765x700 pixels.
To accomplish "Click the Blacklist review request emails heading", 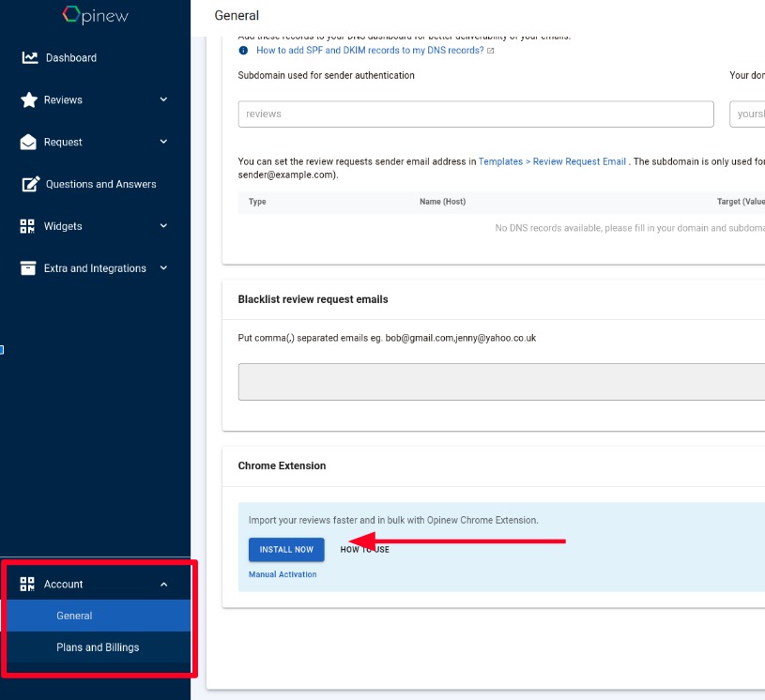I will (x=314, y=299).
